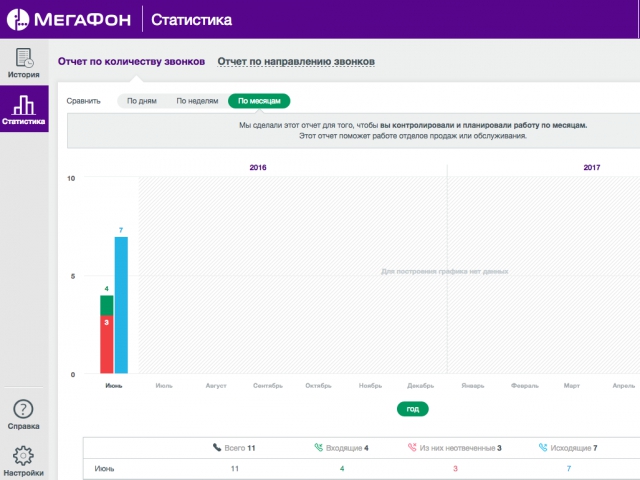Switch to Отчет по направлению звонков tab
The height and width of the screenshot is (480, 640).
point(296,62)
